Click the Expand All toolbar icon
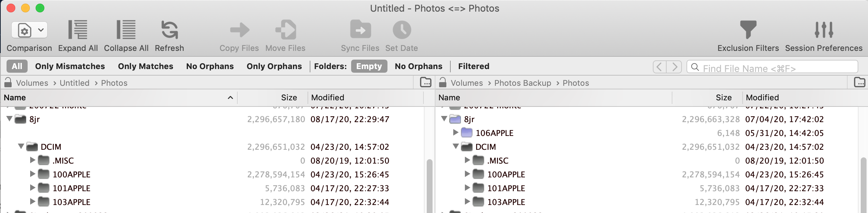This screenshot has height=213, width=868. (78, 29)
